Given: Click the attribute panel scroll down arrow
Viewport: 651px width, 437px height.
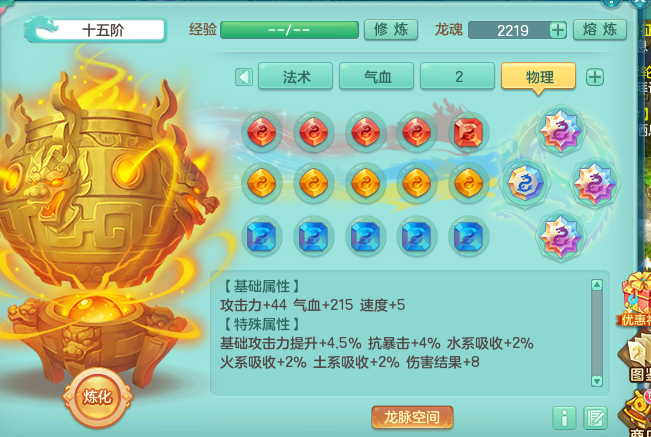Looking at the screenshot, I should (x=597, y=381).
